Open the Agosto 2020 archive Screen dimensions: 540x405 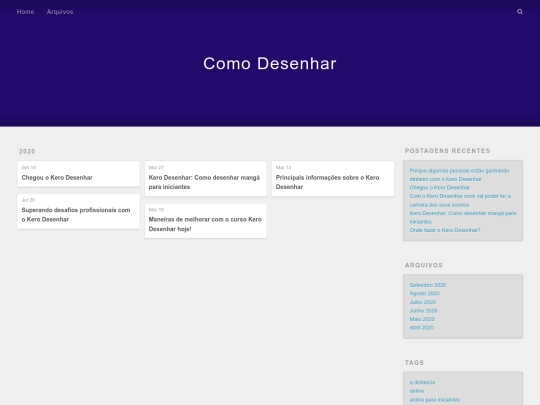(425, 293)
